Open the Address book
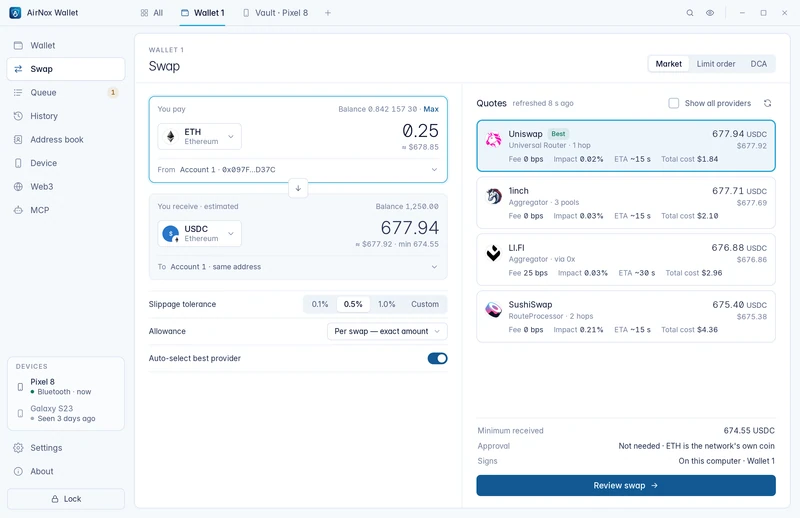 (66, 139)
